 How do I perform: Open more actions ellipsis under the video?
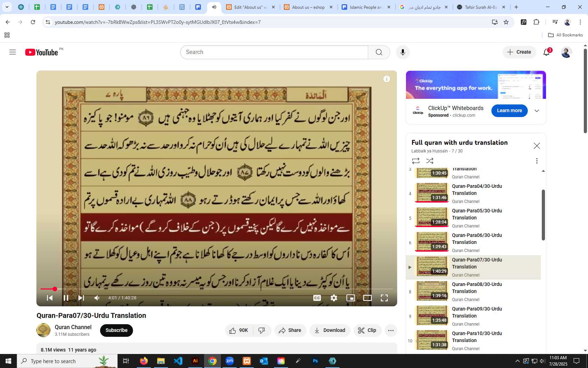coord(391,330)
